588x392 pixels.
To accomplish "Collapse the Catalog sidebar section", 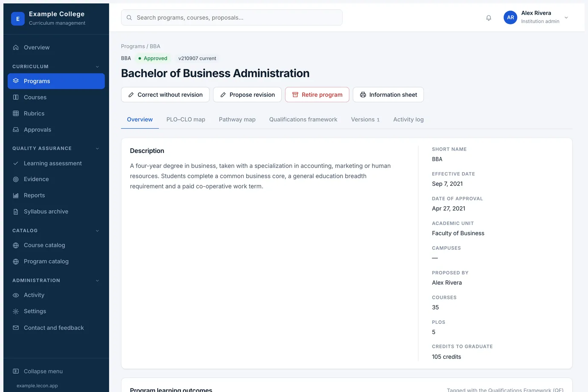I will click(x=97, y=231).
